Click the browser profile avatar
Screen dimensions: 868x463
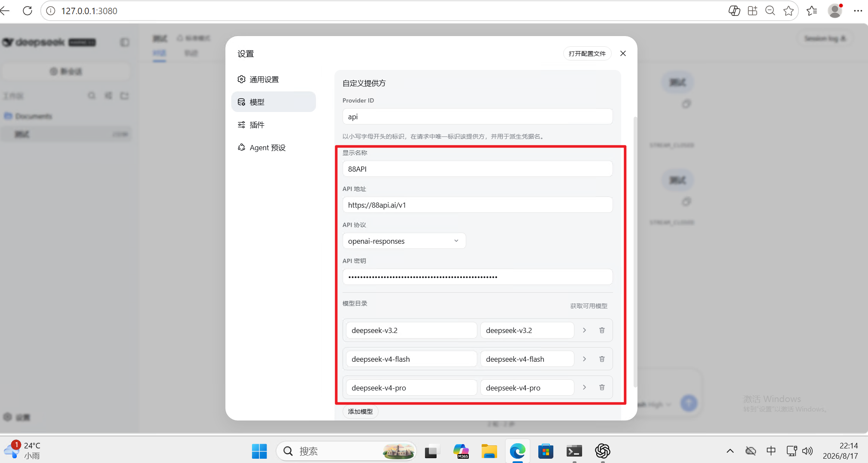835,11
